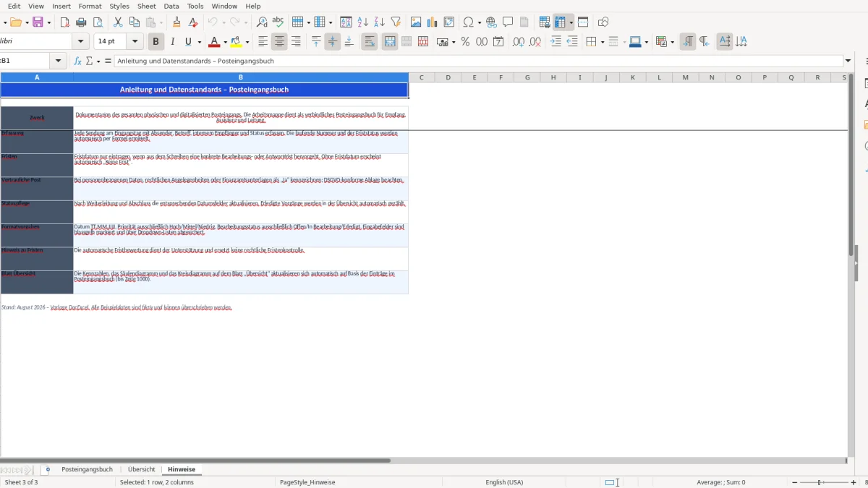This screenshot has width=868, height=488.
Task: Click the Define Print Area icon
Action: coord(544,22)
